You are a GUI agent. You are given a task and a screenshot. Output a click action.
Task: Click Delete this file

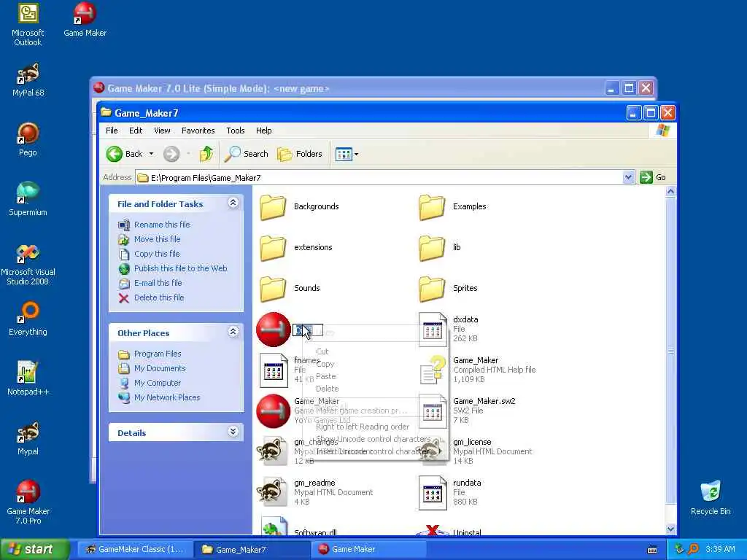pos(159,297)
